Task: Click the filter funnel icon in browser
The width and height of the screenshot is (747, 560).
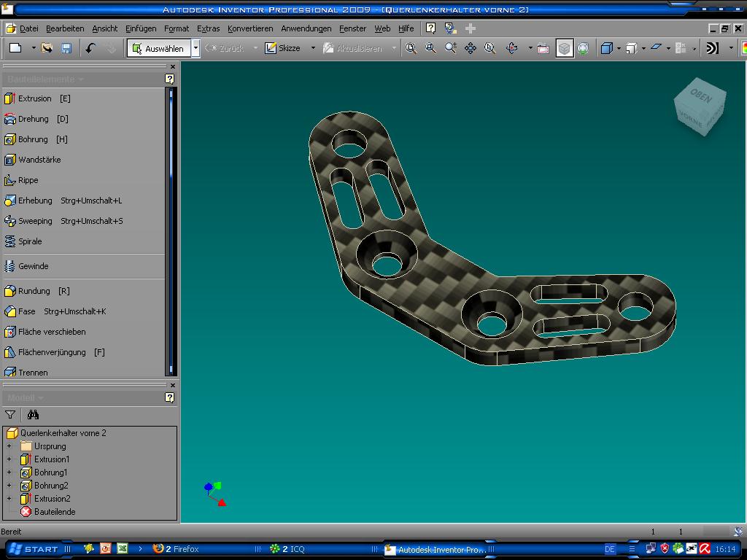Action: click(x=10, y=415)
